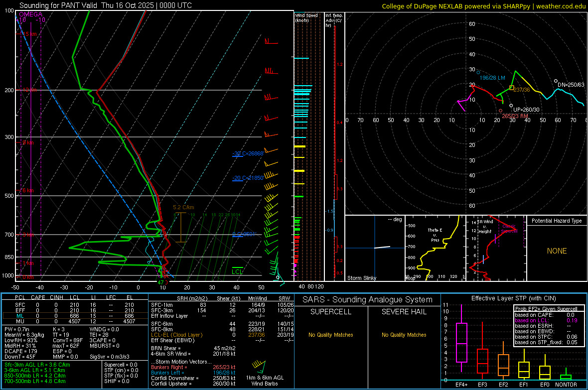Select the '850-500mb LR = 4.2 C/km' line
The height and width of the screenshot is (390, 588).
(35, 376)
